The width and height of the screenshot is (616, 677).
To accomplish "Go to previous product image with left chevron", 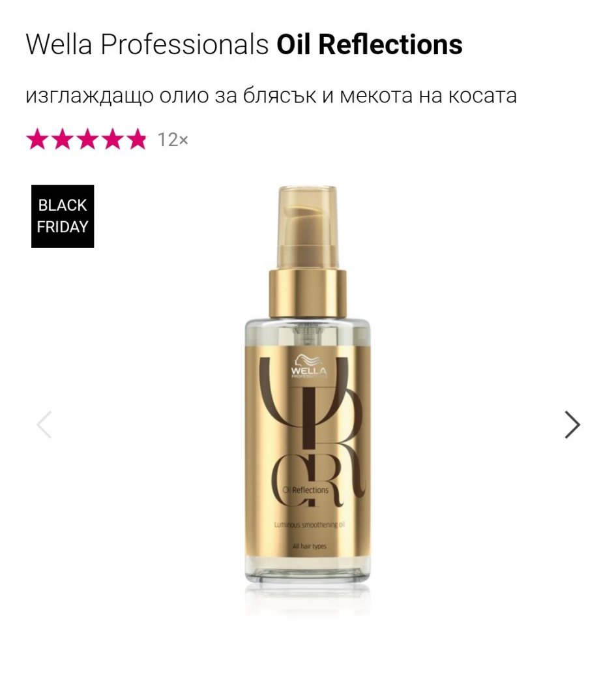I will coord(44,425).
